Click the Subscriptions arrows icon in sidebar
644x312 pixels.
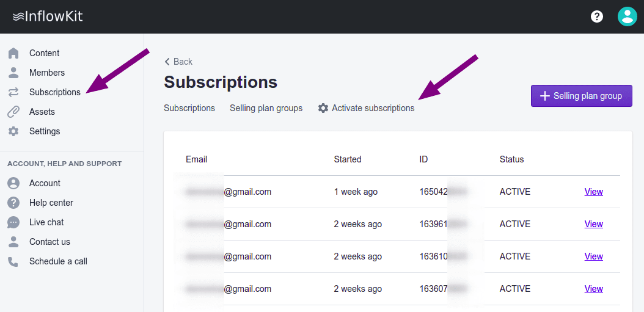[13, 92]
